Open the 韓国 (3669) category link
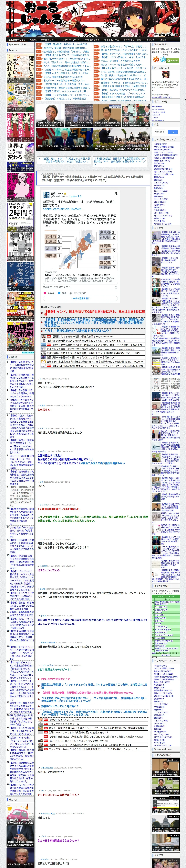Viewport: 186px width, 868px height. (159, 177)
